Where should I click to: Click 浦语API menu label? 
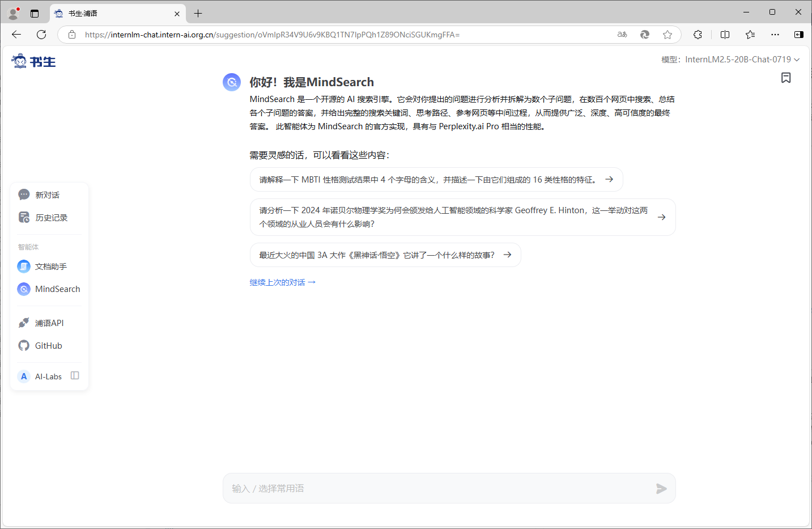[x=49, y=323]
